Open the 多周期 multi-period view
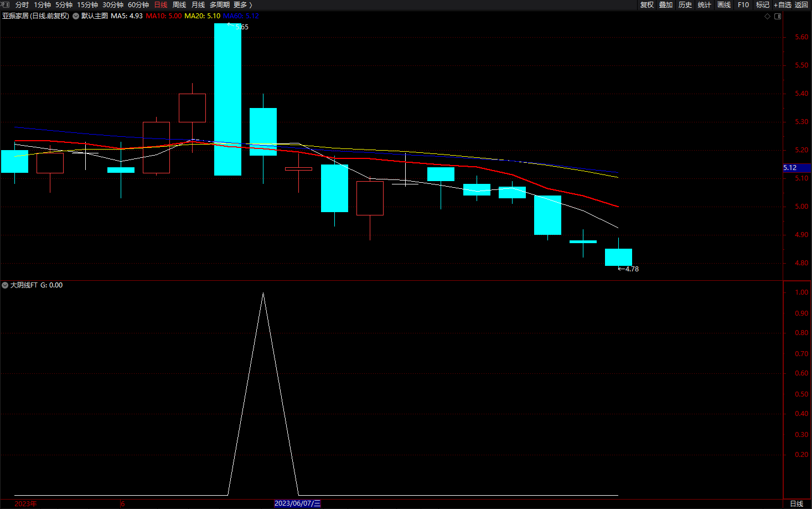The image size is (812, 509). 220,5
